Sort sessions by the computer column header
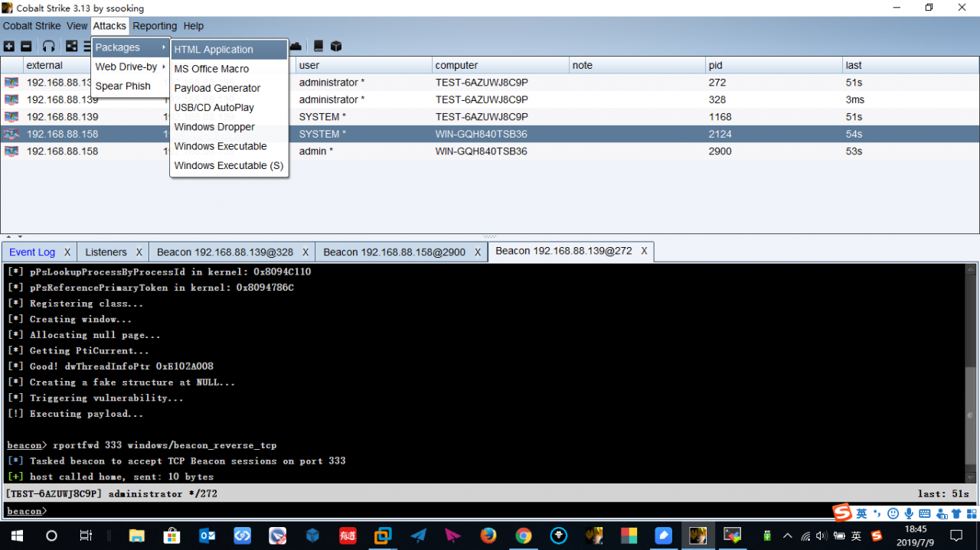The image size is (980, 550). click(501, 65)
